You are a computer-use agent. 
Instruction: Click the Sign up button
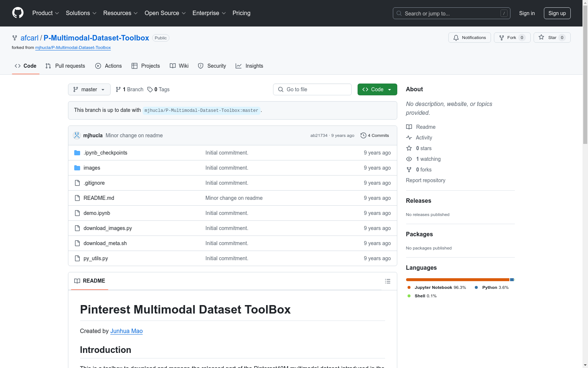click(557, 13)
